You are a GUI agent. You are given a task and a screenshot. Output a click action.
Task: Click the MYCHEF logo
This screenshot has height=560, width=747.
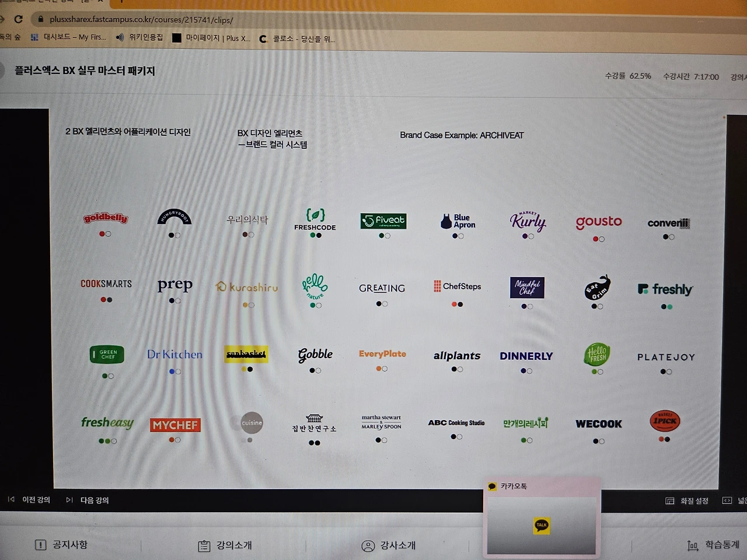[x=175, y=425]
